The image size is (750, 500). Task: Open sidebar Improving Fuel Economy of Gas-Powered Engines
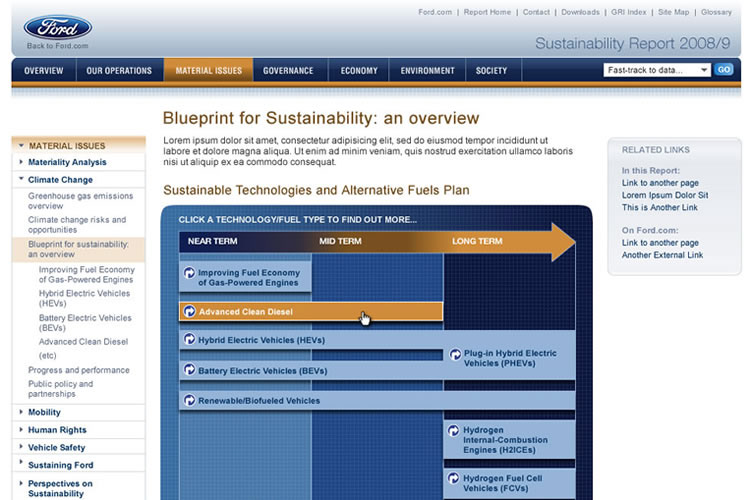tap(87, 275)
